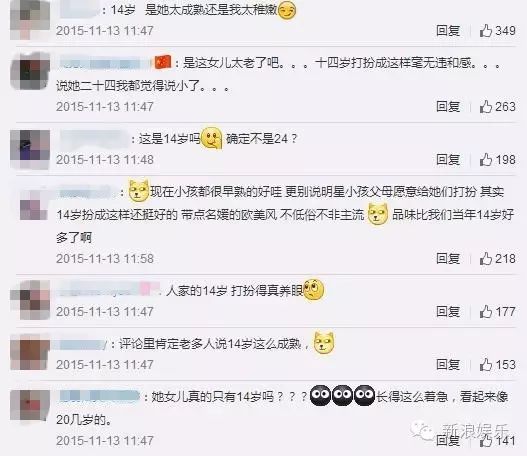The image size is (527, 456).
Task: Reply to the 177-like comment
Action: click(448, 312)
